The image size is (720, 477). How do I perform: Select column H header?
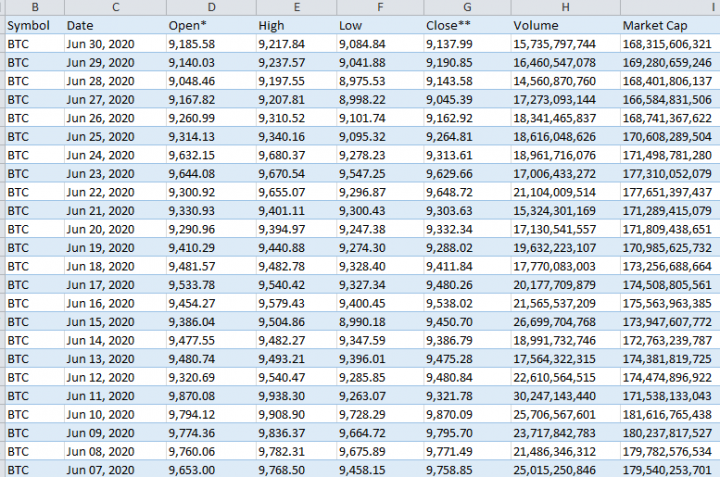click(x=566, y=7)
